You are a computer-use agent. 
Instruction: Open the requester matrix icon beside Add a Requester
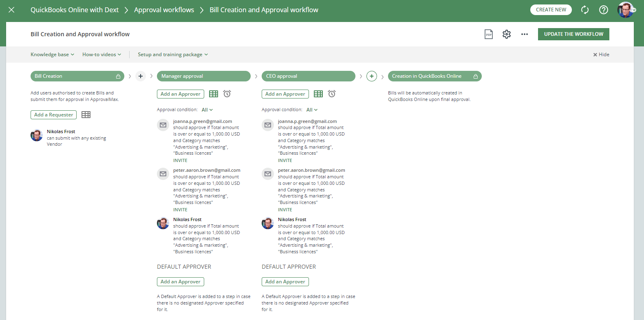[86, 115]
